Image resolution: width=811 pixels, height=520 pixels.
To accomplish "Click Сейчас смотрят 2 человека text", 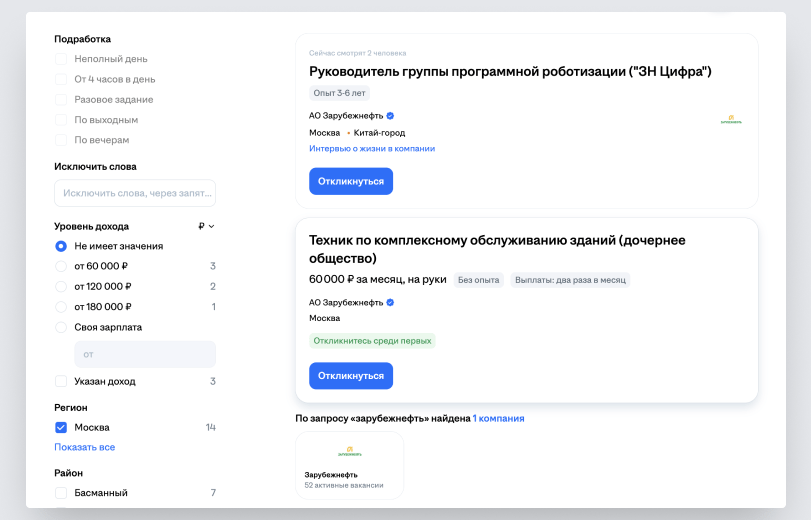I will [357, 53].
